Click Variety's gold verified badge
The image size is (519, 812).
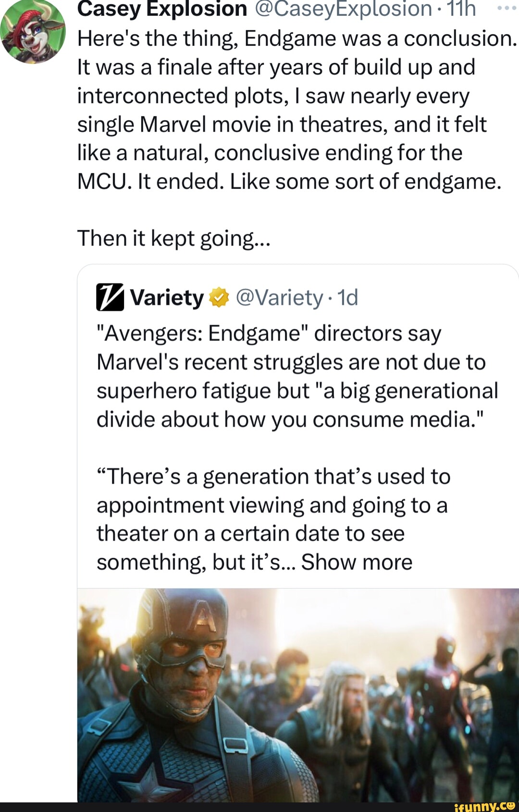point(218,298)
